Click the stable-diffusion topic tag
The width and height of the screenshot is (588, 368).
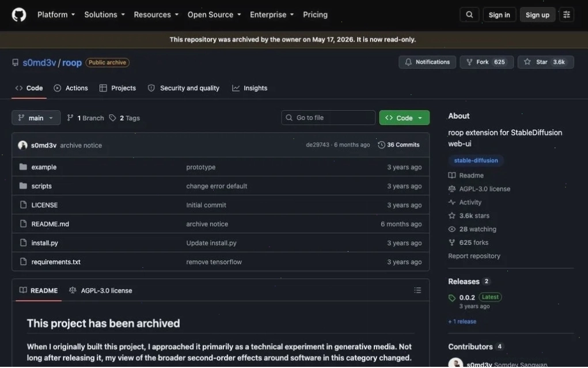[476, 161]
